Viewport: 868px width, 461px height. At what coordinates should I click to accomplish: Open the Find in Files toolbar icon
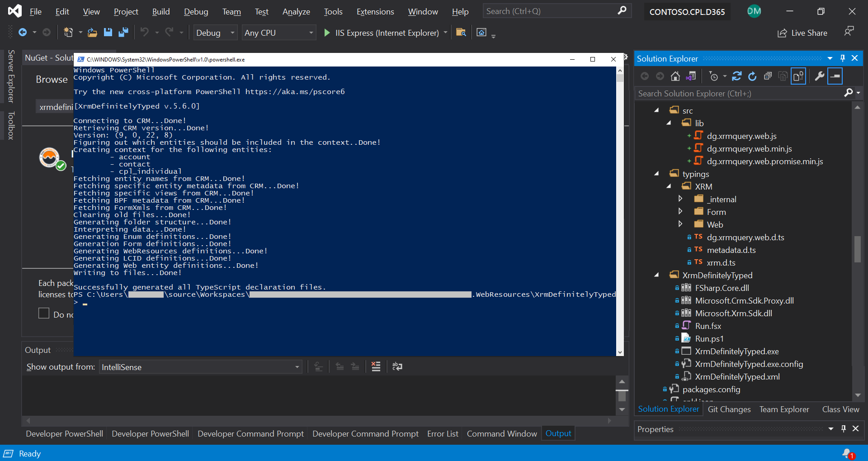click(461, 33)
